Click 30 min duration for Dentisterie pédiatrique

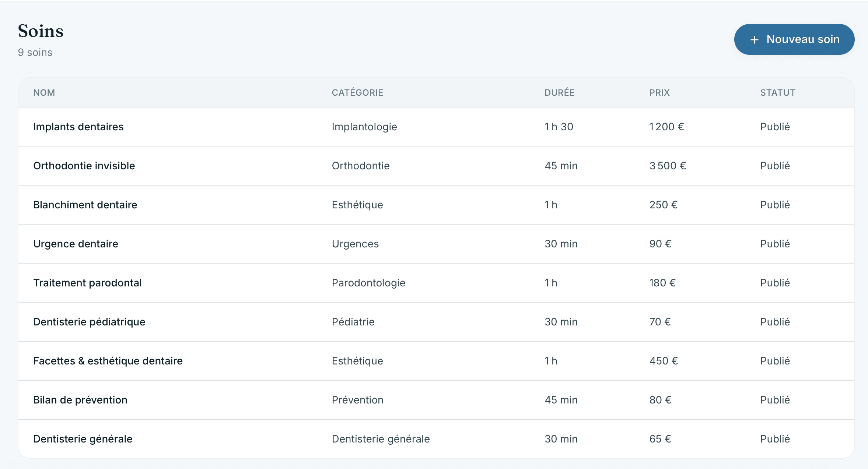pos(561,322)
